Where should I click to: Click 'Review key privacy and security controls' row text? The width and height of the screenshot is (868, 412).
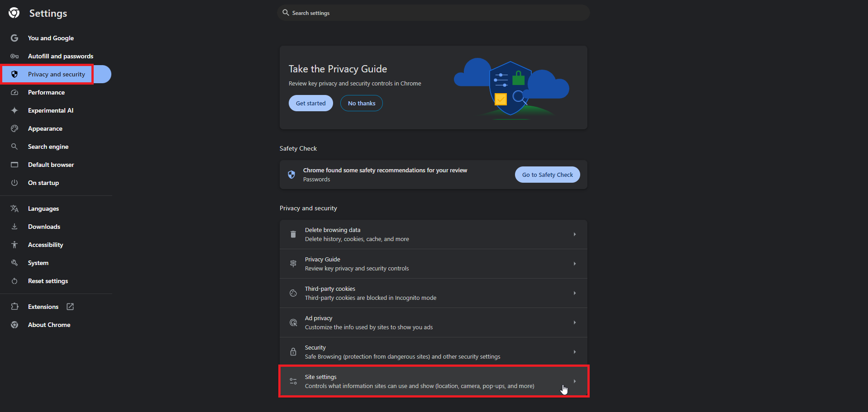(x=357, y=269)
